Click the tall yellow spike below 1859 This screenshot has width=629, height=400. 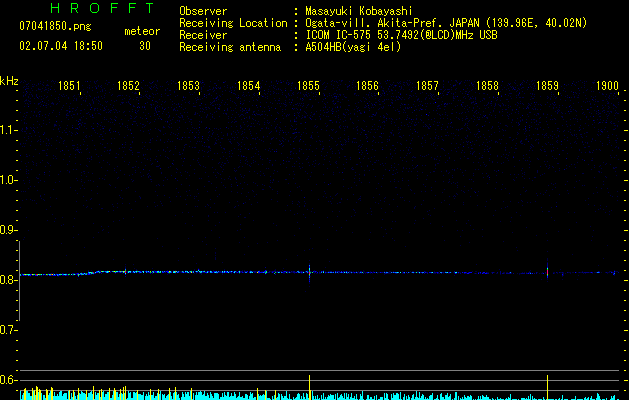[548, 387]
